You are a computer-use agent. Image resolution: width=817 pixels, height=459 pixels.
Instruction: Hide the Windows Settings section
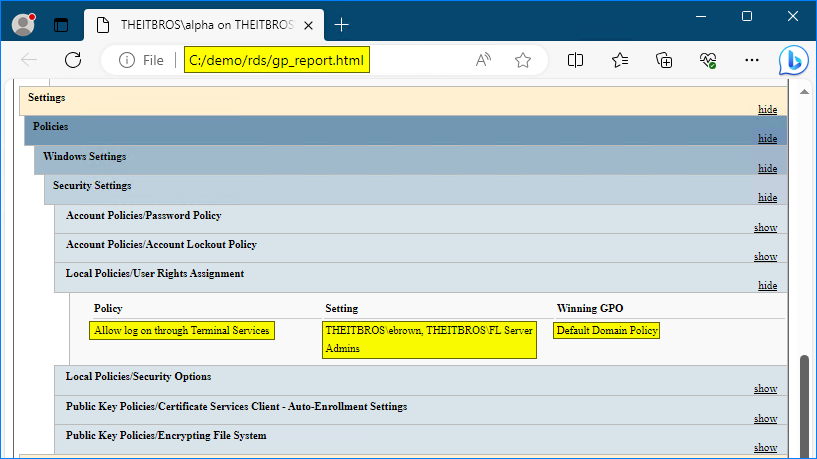coord(768,169)
